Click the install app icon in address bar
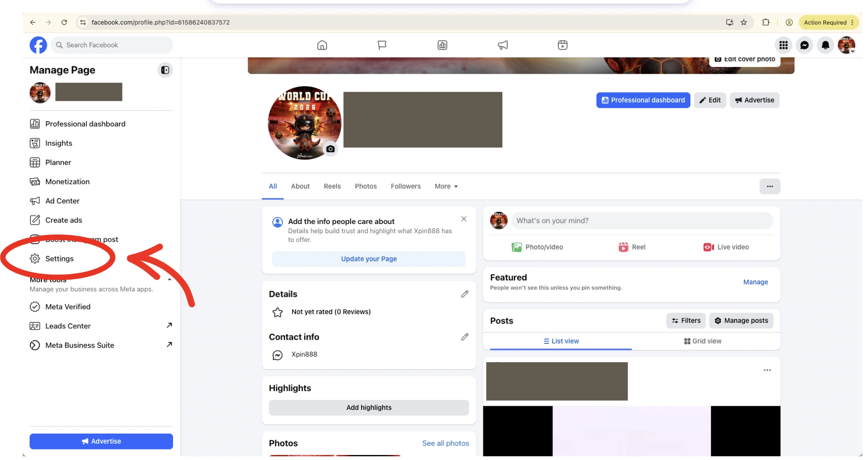Screen dimensions: 868x460 (x=730, y=22)
